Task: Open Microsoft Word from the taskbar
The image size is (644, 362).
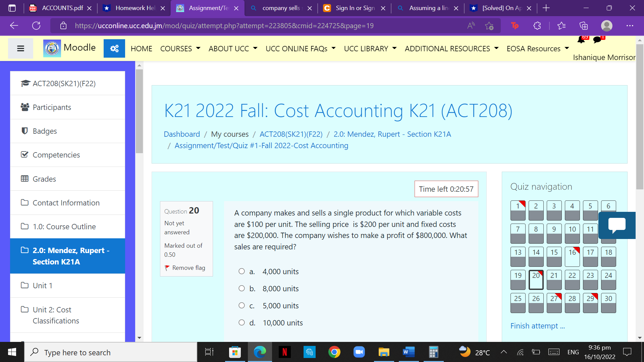Action: [409, 352]
